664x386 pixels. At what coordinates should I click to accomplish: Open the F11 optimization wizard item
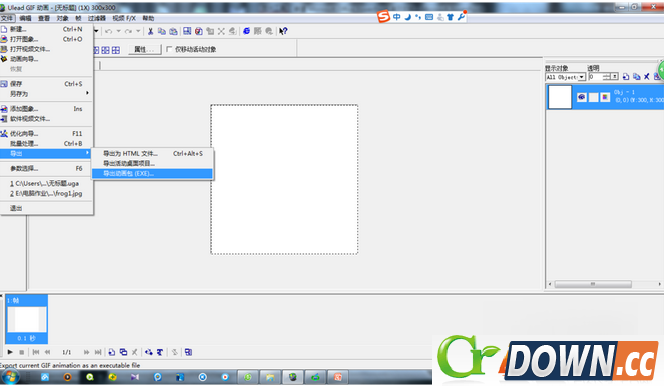[x=46, y=134]
